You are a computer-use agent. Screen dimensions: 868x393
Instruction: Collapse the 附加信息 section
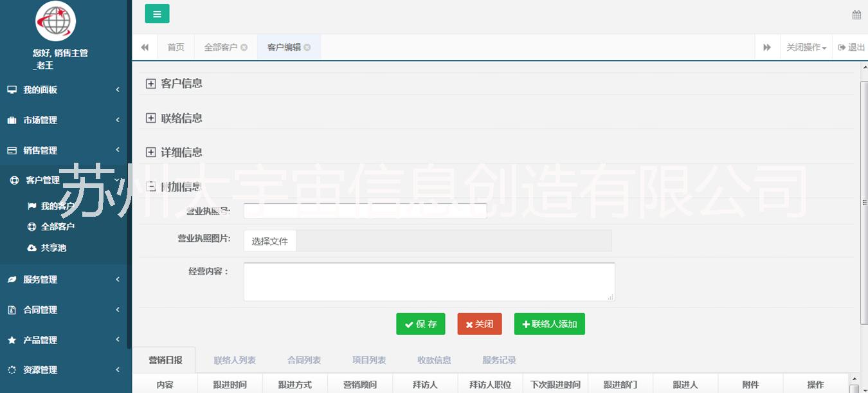pyautogui.click(x=150, y=187)
